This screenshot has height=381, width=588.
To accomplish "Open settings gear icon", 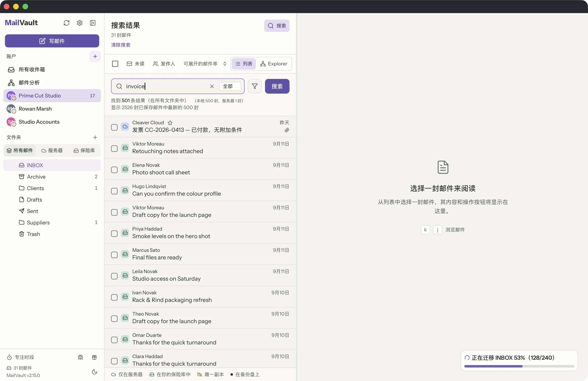I will pos(80,23).
